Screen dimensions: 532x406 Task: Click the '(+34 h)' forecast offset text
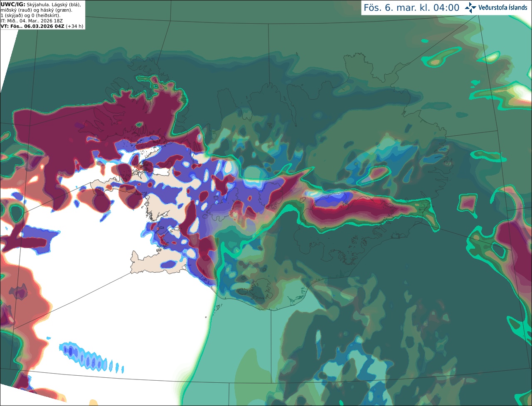click(x=74, y=26)
